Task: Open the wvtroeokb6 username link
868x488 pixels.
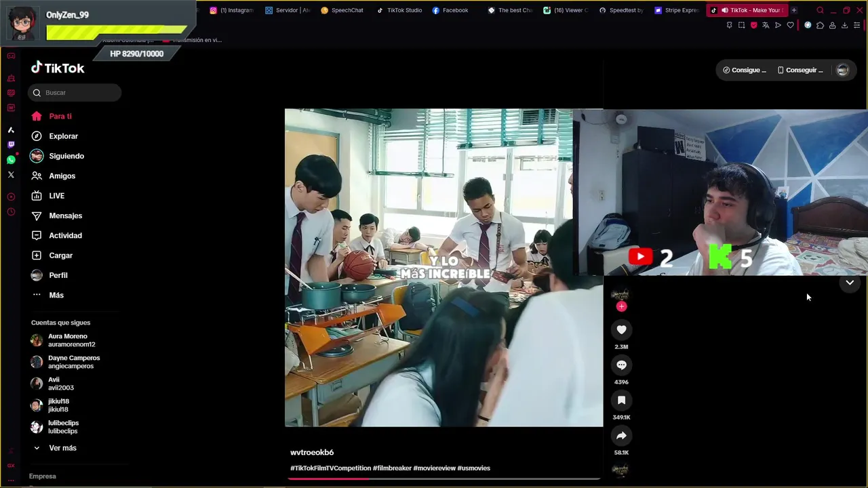Action: coord(312,453)
